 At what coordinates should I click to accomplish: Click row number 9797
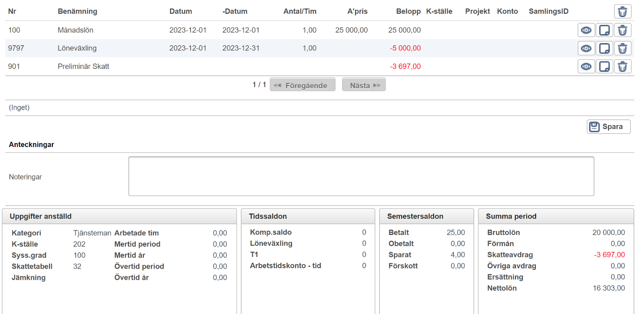16,48
